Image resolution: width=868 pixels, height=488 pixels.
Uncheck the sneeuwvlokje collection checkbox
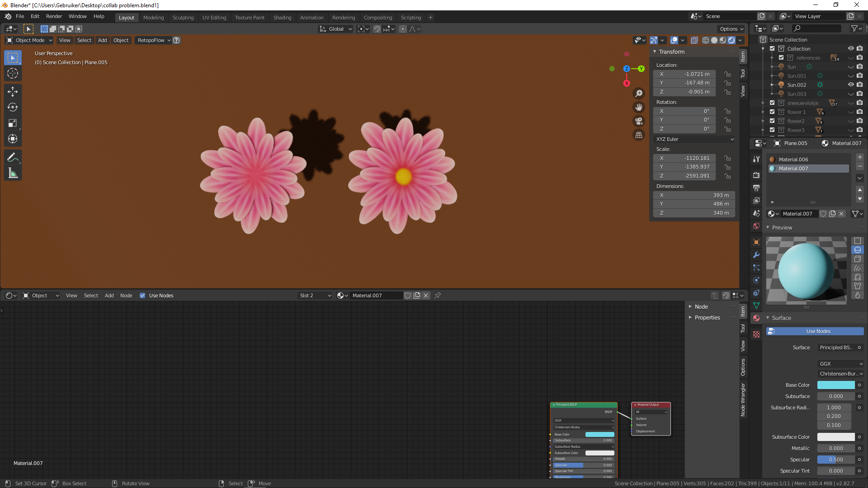[x=772, y=103]
